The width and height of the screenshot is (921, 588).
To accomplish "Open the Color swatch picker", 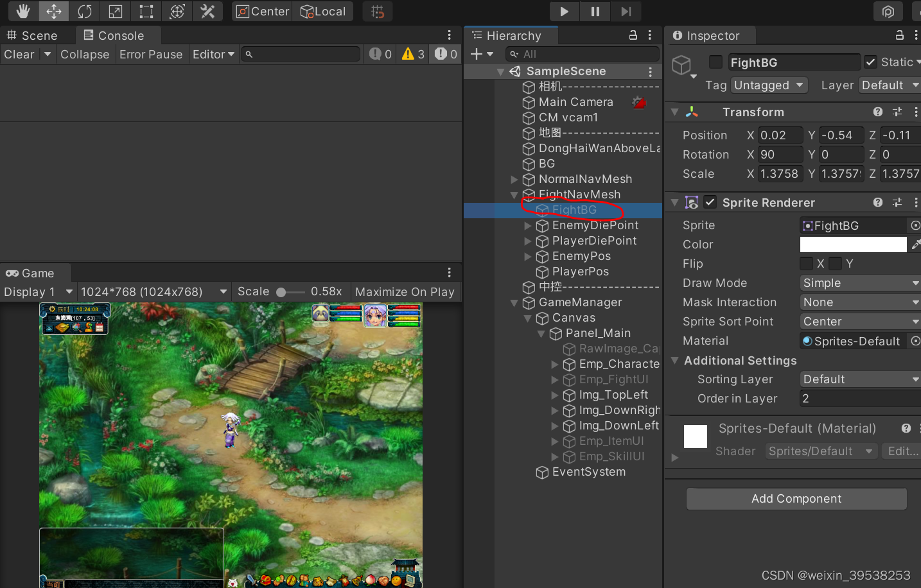I will tap(853, 245).
